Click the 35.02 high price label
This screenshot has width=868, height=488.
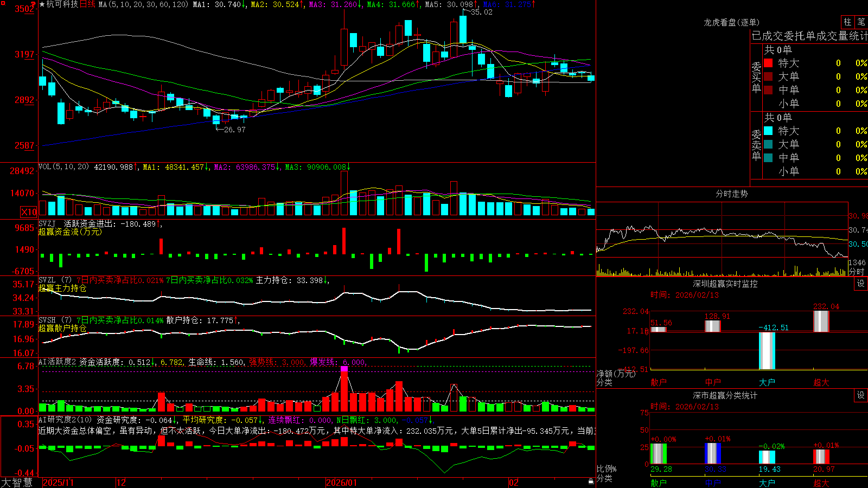point(482,12)
